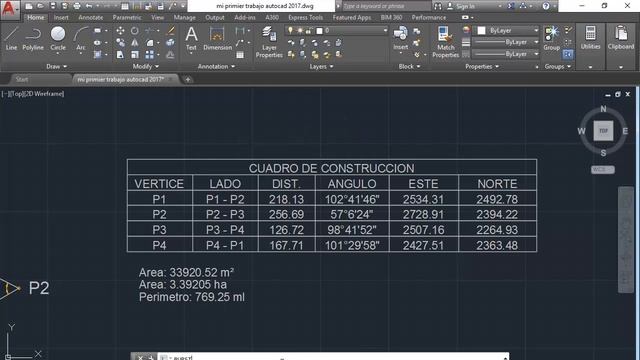Image resolution: width=640 pixels, height=360 pixels.
Task: Click the Stretch tool icon
Action: click(x=120, y=54)
